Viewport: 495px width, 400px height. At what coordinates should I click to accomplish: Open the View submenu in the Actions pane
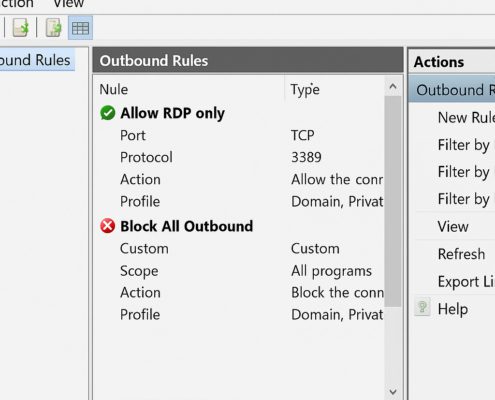[x=453, y=227]
